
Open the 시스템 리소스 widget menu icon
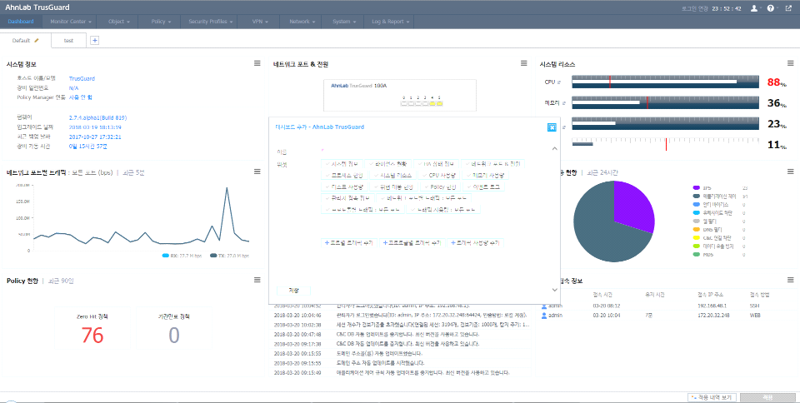pyautogui.click(x=790, y=63)
